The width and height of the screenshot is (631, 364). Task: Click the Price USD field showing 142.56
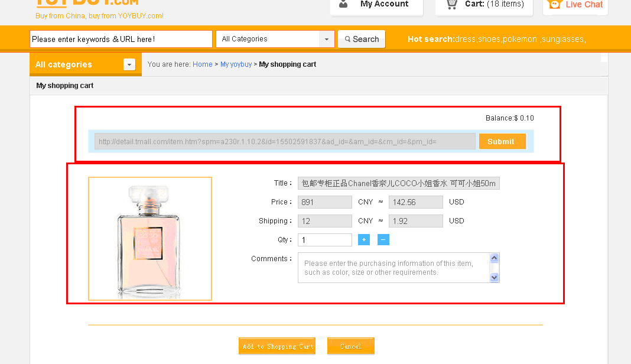pos(416,202)
